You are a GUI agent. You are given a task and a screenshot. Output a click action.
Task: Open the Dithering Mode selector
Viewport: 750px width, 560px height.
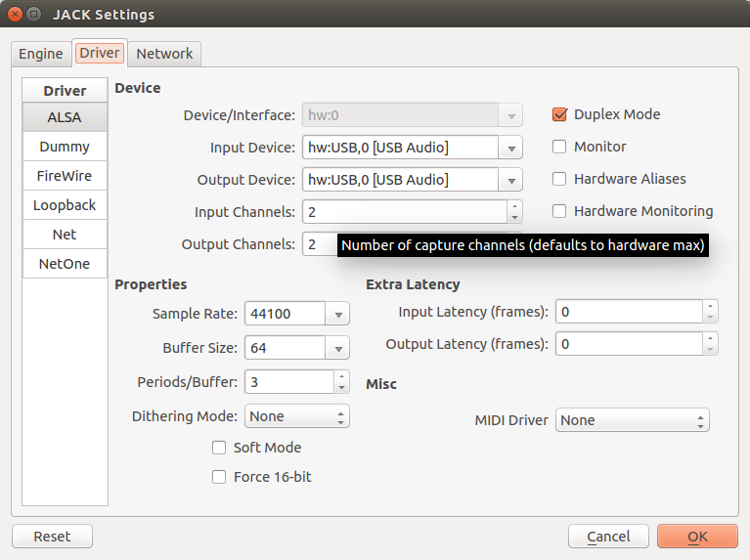point(297,416)
